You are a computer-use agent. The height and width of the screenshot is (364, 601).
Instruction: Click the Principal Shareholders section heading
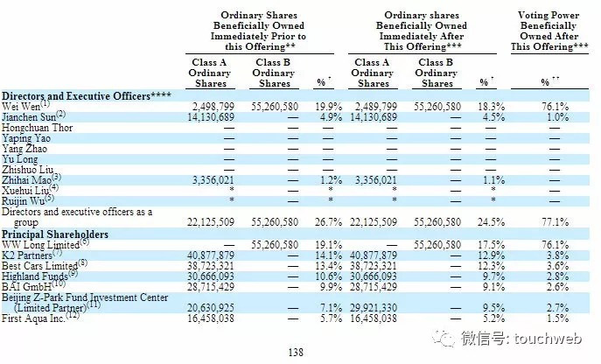tap(54, 234)
